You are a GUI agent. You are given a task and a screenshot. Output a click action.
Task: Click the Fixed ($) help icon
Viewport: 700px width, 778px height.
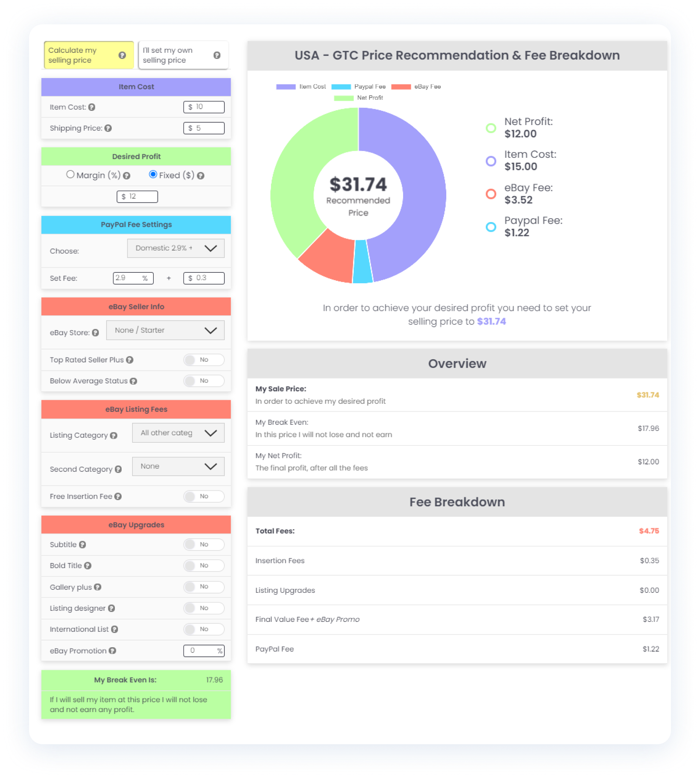(200, 176)
